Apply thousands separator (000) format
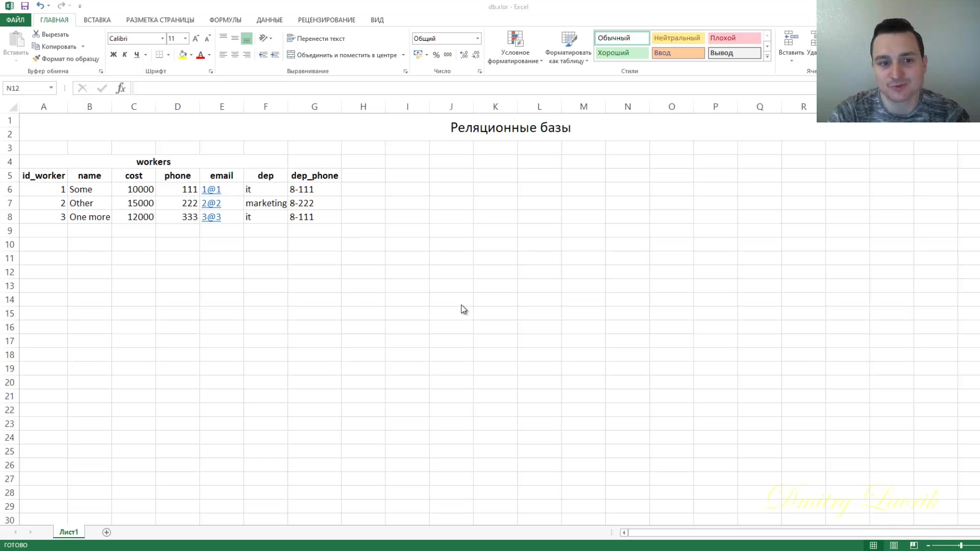This screenshot has height=551, width=980. 448,55
